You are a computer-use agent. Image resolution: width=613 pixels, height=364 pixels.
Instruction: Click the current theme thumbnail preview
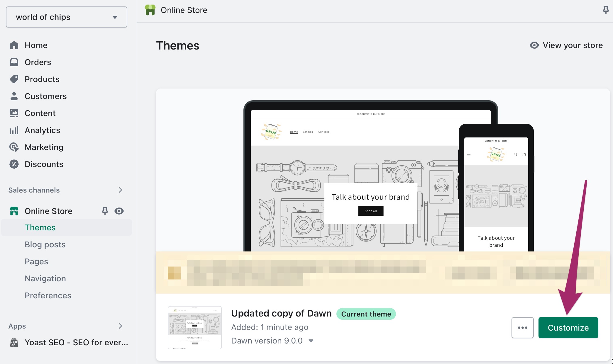point(194,327)
